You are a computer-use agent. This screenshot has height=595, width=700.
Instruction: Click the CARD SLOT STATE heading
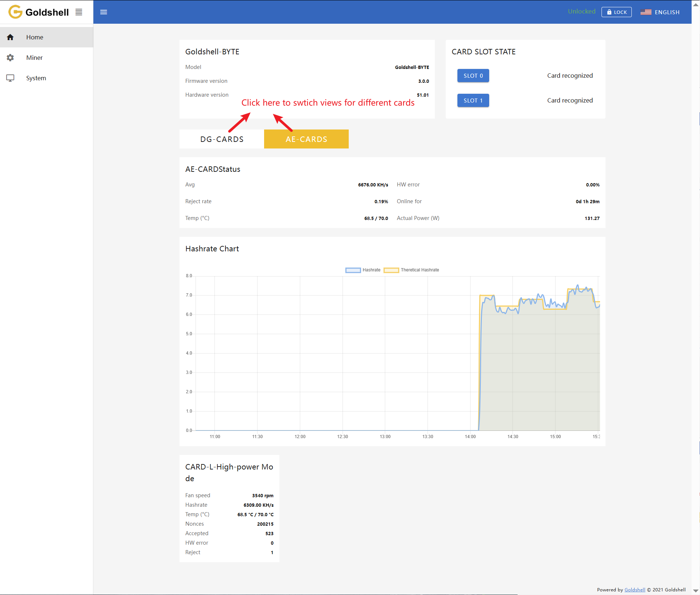click(483, 52)
